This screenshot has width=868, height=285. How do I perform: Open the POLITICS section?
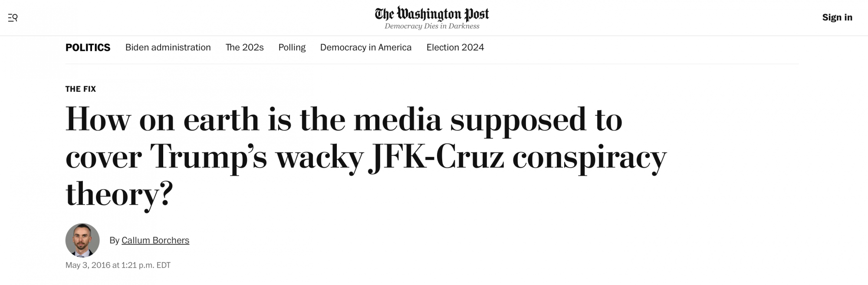pos(88,47)
